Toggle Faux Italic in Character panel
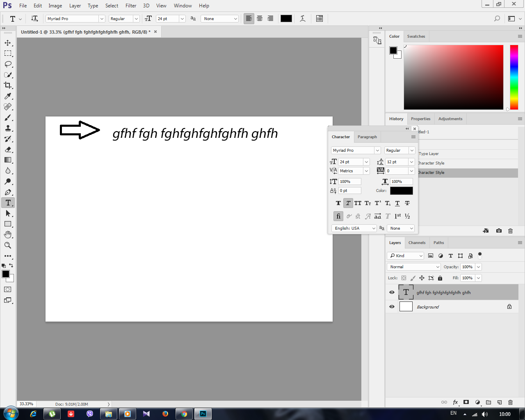Viewport: 525px width, 420px height. click(x=348, y=203)
